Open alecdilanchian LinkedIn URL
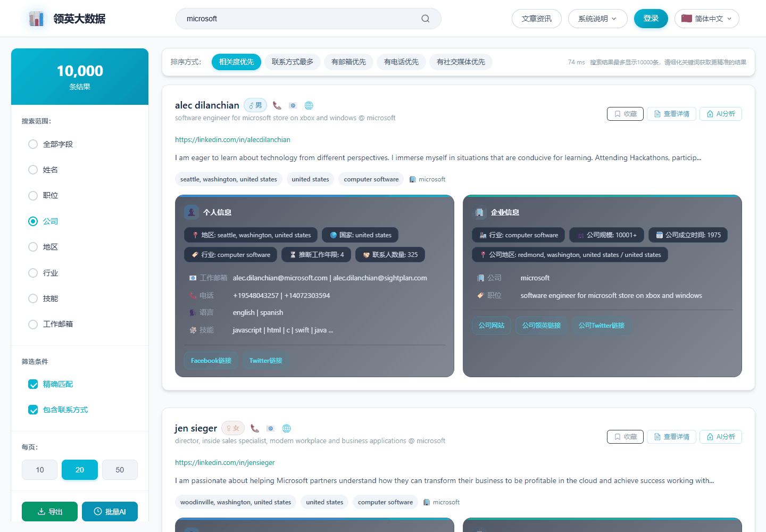This screenshot has width=766, height=532. coord(232,139)
